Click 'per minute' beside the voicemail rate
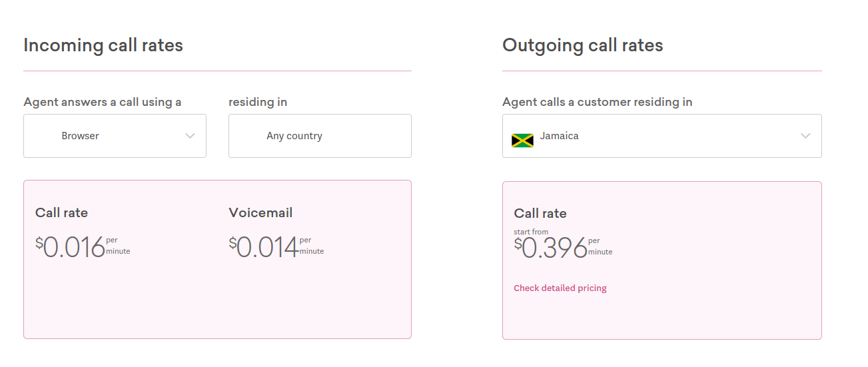The image size is (868, 367). [x=312, y=246]
